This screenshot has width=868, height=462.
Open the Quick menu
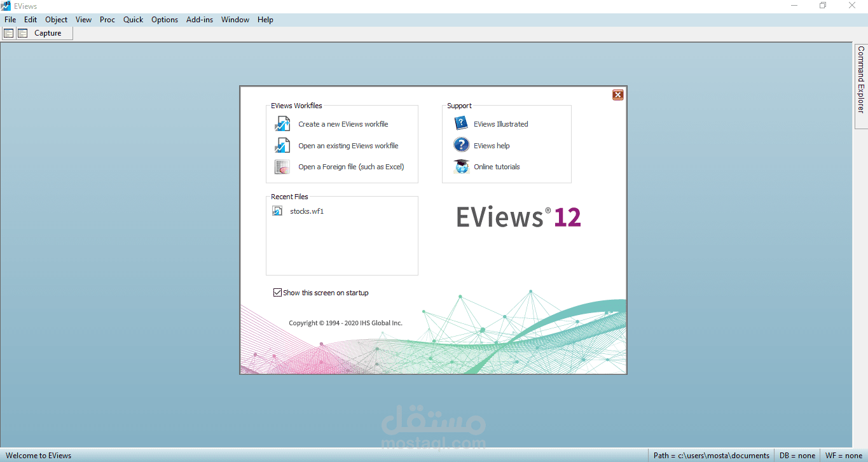(134, 20)
